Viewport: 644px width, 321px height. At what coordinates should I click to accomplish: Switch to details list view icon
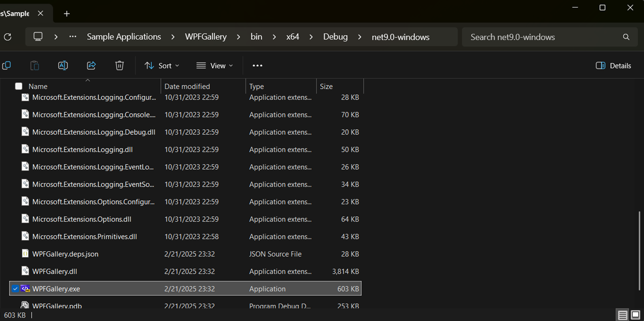point(622,315)
